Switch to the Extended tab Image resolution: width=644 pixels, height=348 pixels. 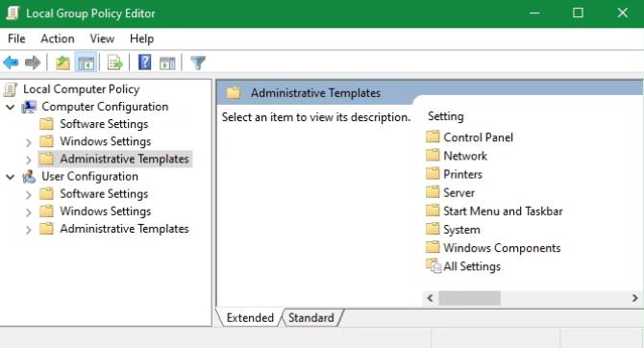pos(250,317)
